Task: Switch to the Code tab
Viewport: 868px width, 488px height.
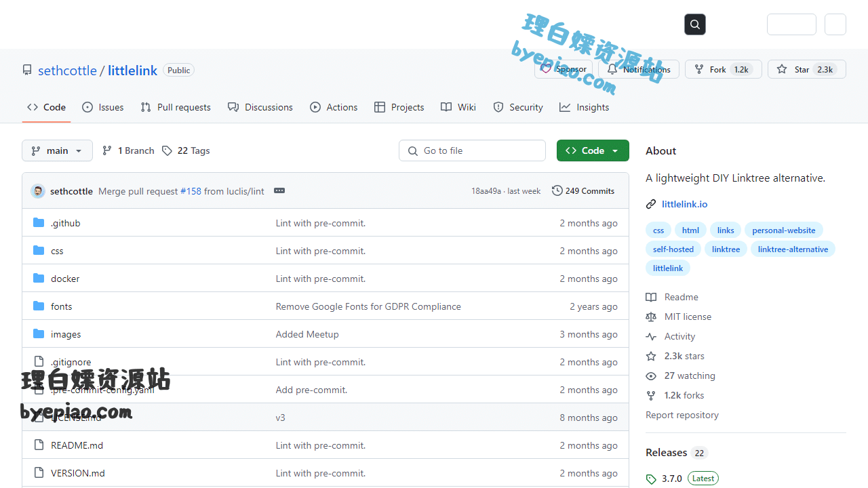Action: click(x=47, y=107)
